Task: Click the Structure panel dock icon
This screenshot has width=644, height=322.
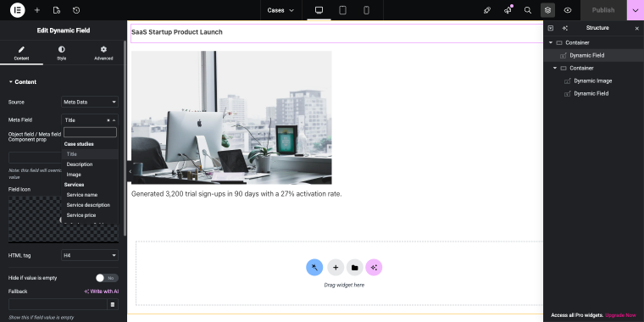Action: click(551, 28)
